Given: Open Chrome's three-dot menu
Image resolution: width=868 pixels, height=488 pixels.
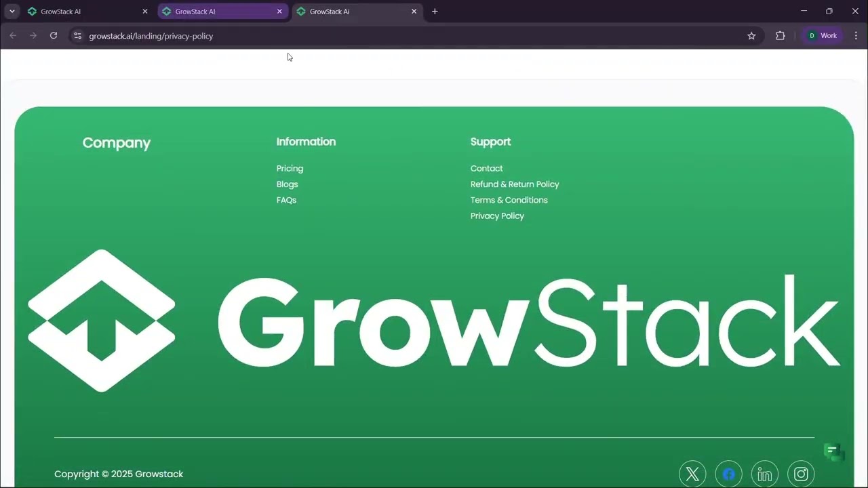Looking at the screenshot, I should [x=856, y=36].
